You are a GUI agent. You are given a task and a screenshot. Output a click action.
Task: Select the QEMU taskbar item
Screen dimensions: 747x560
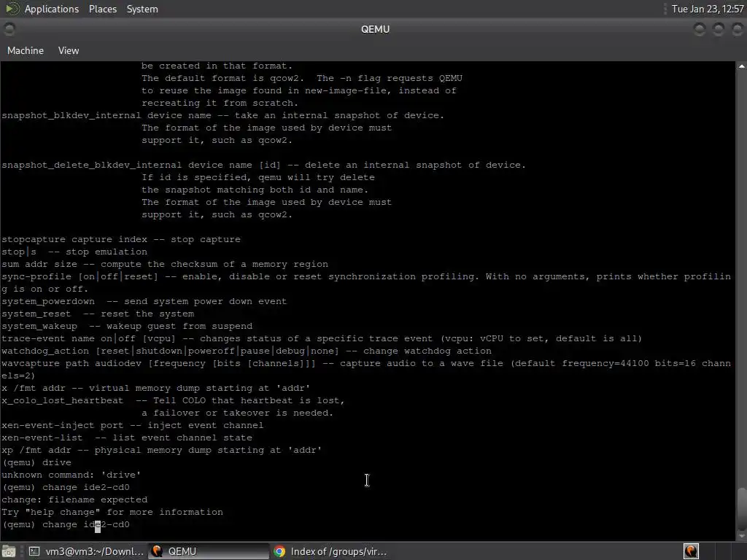[x=208, y=551]
